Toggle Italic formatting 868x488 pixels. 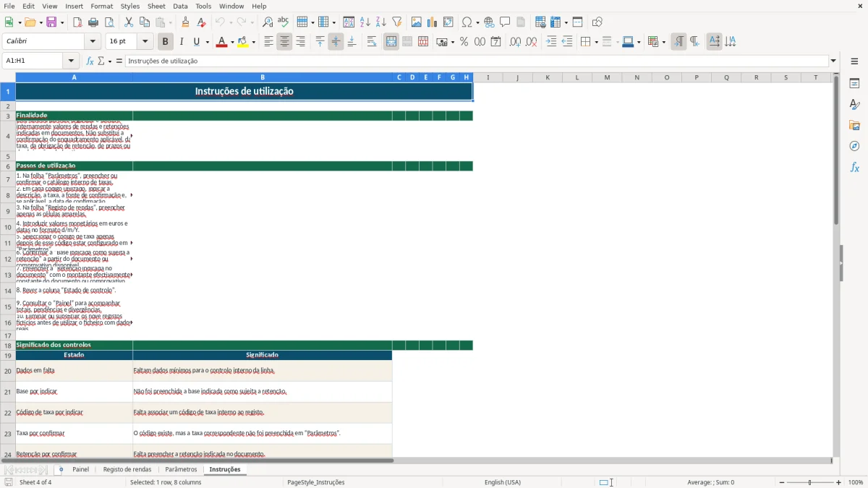[x=182, y=42]
